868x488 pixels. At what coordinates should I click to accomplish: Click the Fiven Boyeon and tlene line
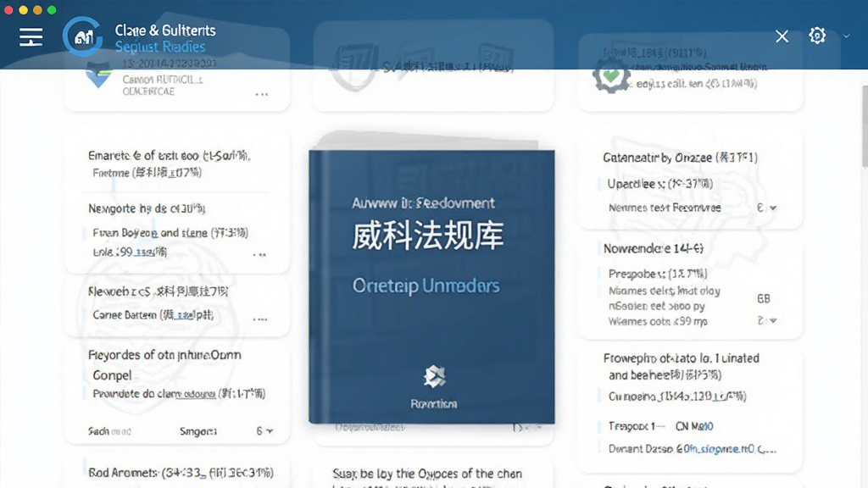(x=170, y=233)
